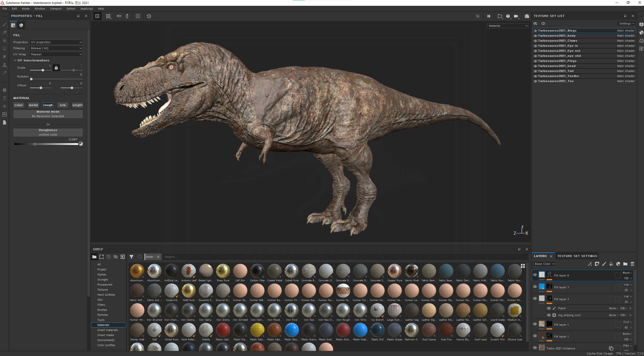Image resolution: width=644 pixels, height=356 pixels.
Task: Click the shelf filter funnel icon
Action: [x=131, y=257]
